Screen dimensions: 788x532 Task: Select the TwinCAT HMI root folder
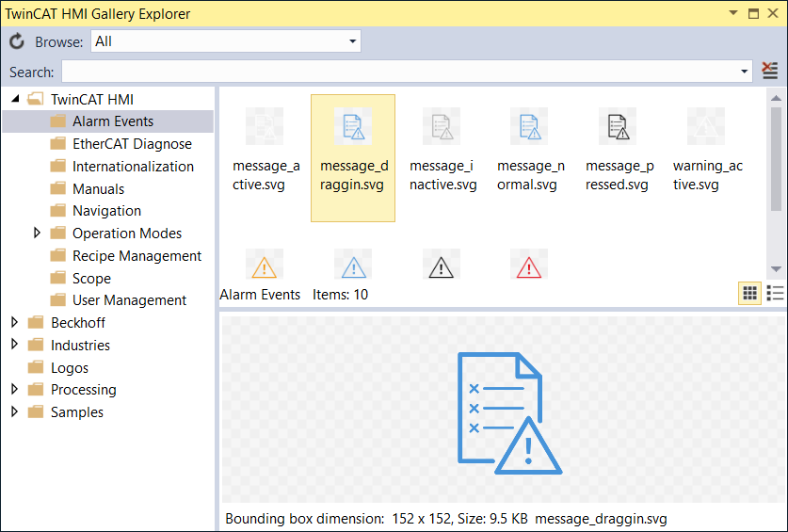(81, 99)
